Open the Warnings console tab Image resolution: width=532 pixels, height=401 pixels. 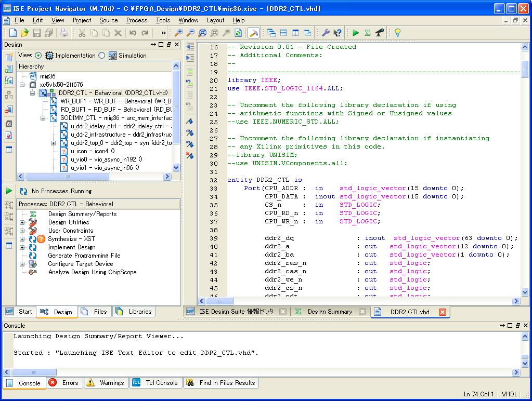coord(106,383)
